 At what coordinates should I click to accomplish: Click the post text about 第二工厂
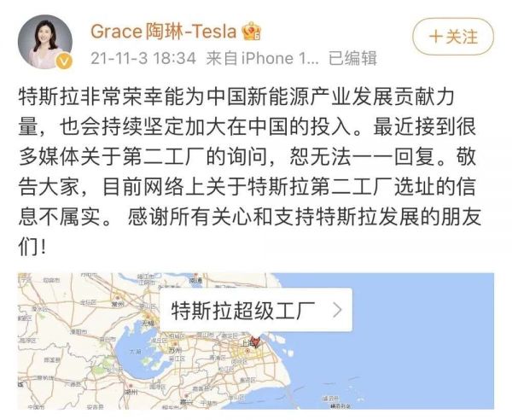(x=255, y=159)
